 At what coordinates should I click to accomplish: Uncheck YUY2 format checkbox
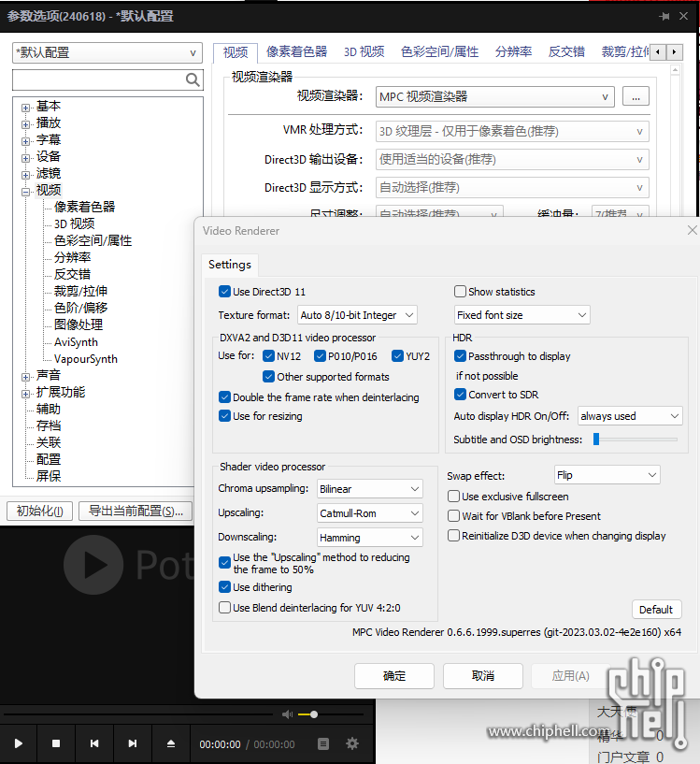(x=397, y=355)
